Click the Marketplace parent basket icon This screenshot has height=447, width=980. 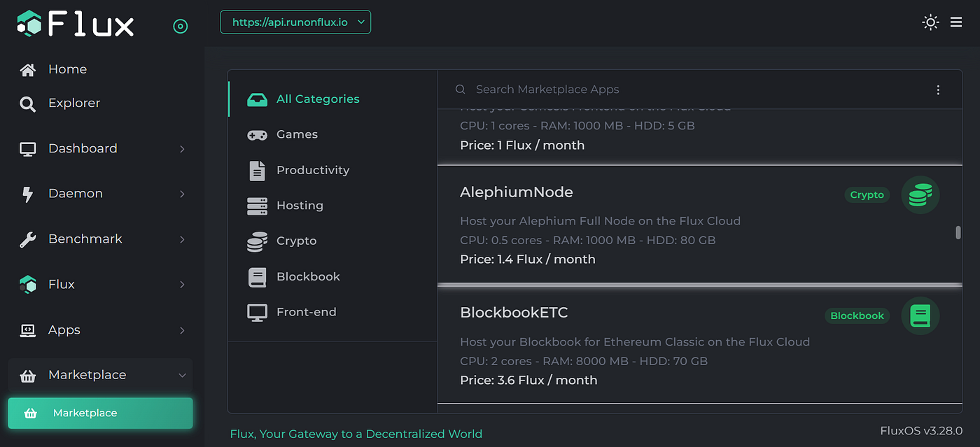pos(28,376)
